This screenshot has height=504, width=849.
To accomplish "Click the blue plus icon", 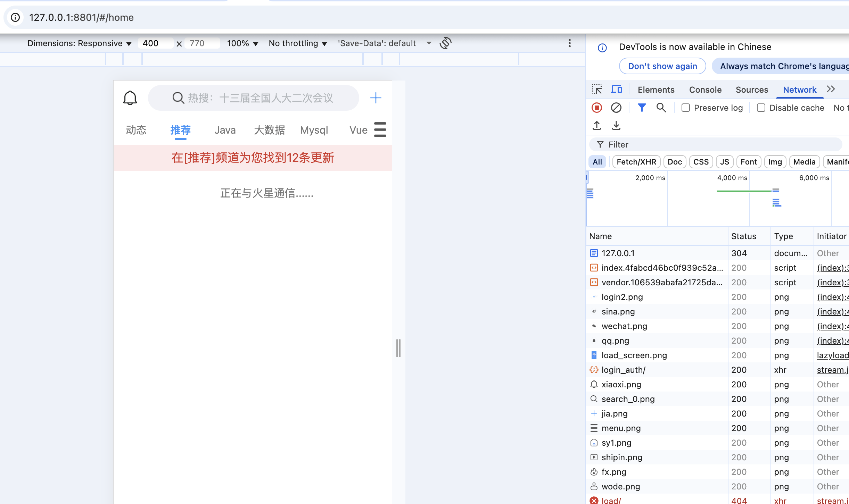I will click(376, 98).
